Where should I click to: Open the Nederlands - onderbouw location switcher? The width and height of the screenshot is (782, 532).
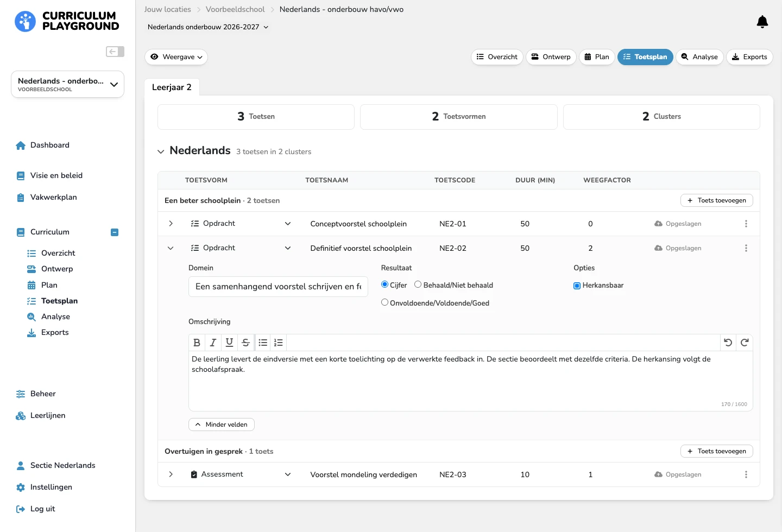67,84
